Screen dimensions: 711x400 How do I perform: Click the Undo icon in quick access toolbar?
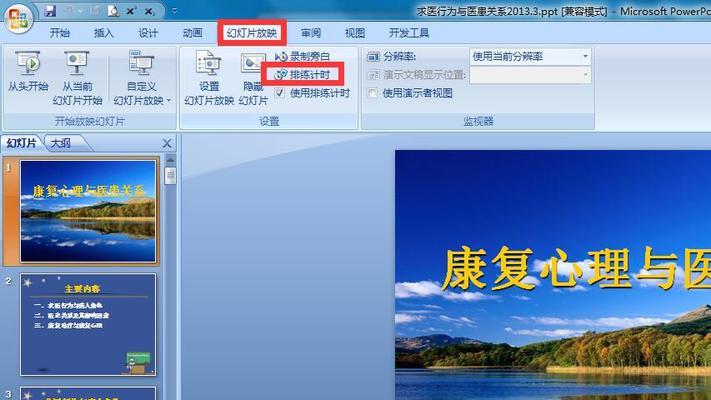tap(69, 11)
